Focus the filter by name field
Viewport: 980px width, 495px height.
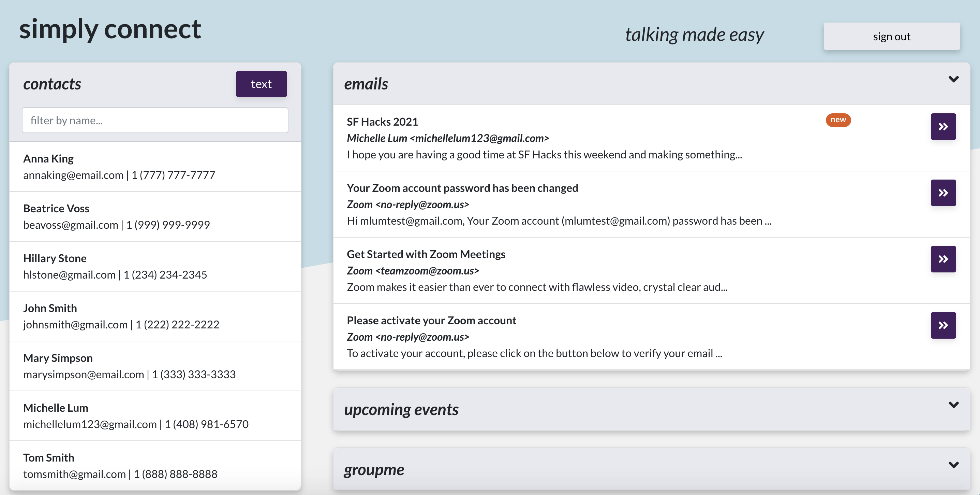tap(155, 120)
